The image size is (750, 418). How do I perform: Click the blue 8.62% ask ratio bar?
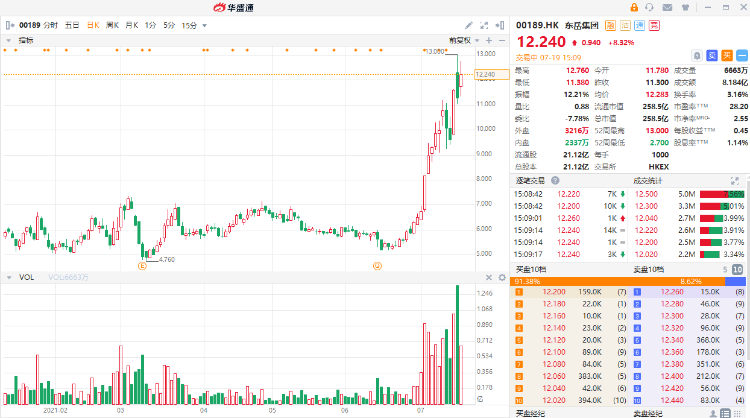[736, 282]
